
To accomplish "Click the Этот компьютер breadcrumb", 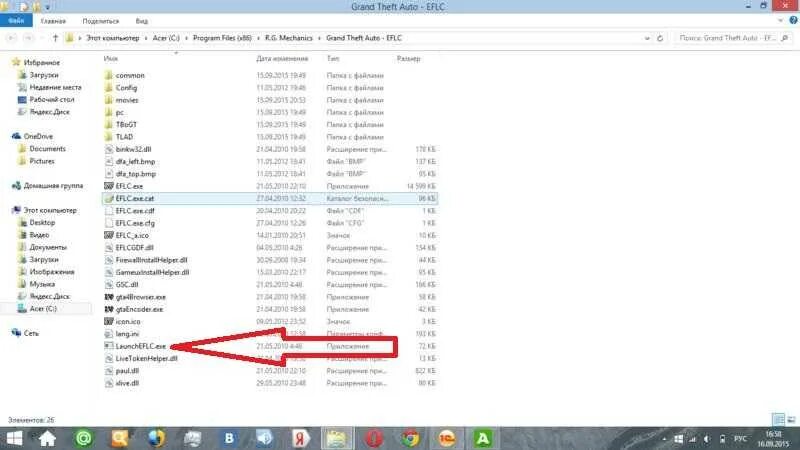I will [113, 38].
